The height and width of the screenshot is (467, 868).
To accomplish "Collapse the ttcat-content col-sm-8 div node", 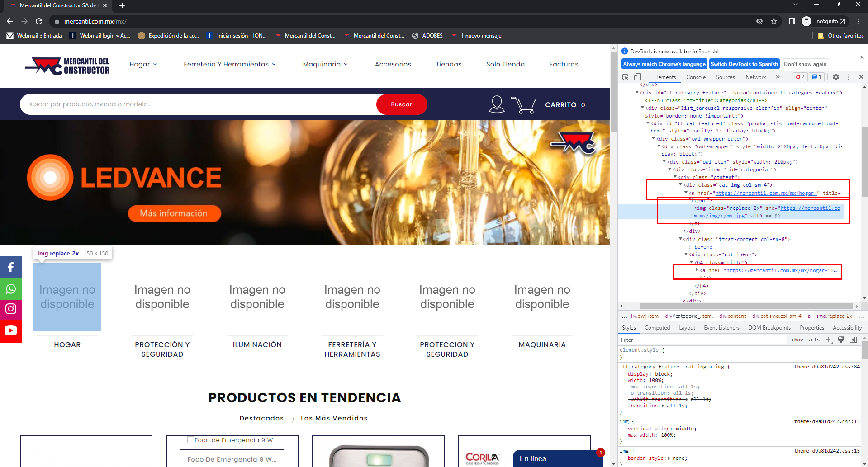I will (x=681, y=239).
